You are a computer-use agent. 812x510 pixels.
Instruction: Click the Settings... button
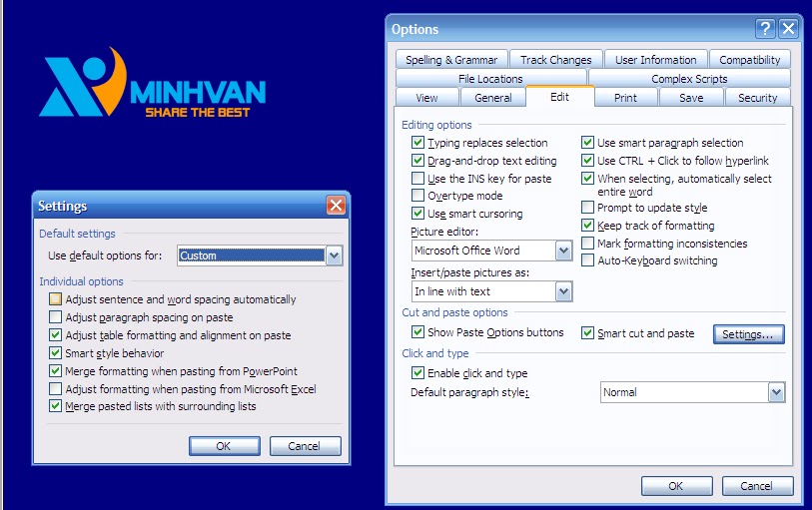coord(748,334)
